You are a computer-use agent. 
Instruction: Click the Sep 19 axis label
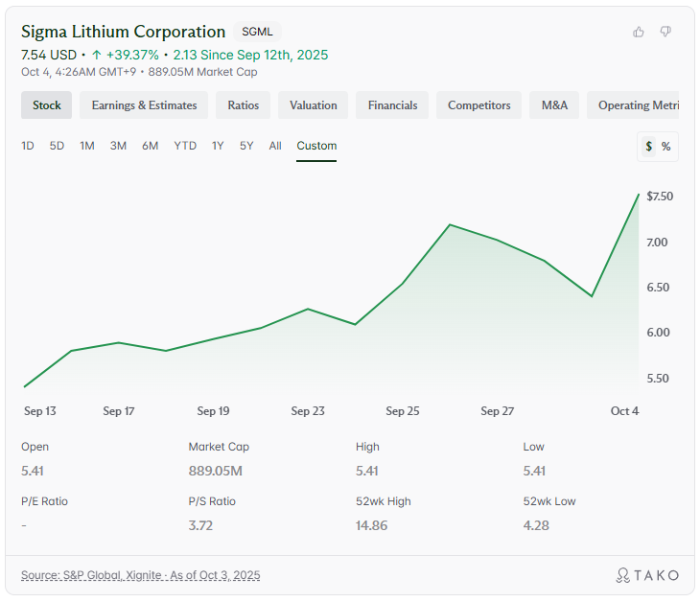coord(213,411)
